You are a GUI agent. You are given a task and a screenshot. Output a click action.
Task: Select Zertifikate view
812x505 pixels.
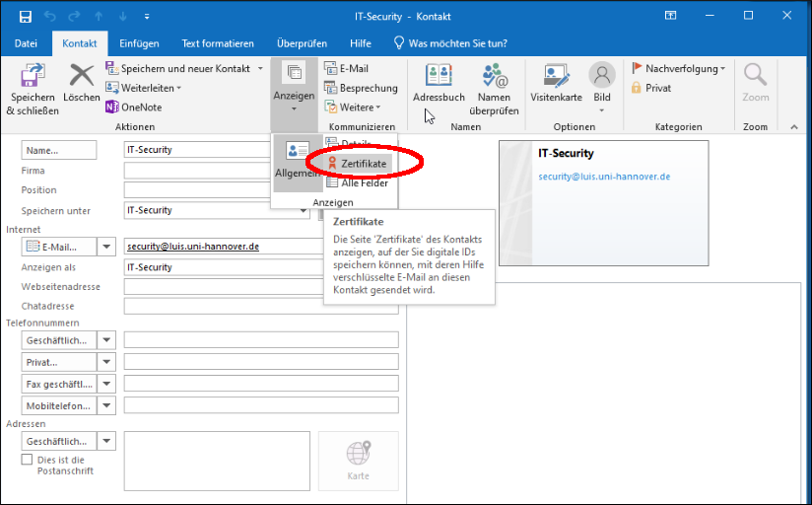pos(359,164)
